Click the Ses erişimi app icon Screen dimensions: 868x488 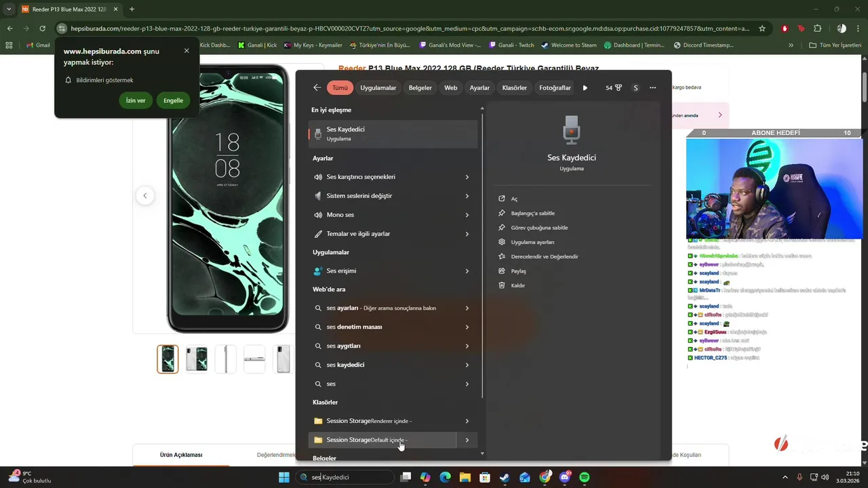click(x=318, y=271)
